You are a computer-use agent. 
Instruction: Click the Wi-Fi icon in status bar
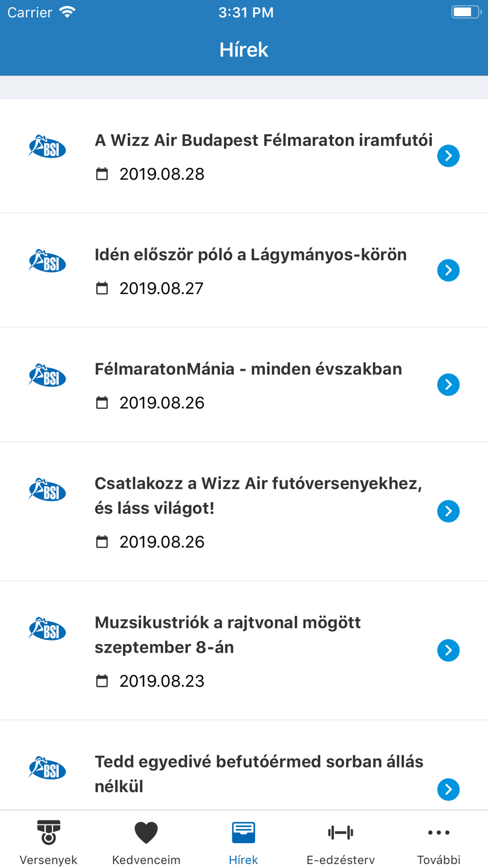[67, 12]
